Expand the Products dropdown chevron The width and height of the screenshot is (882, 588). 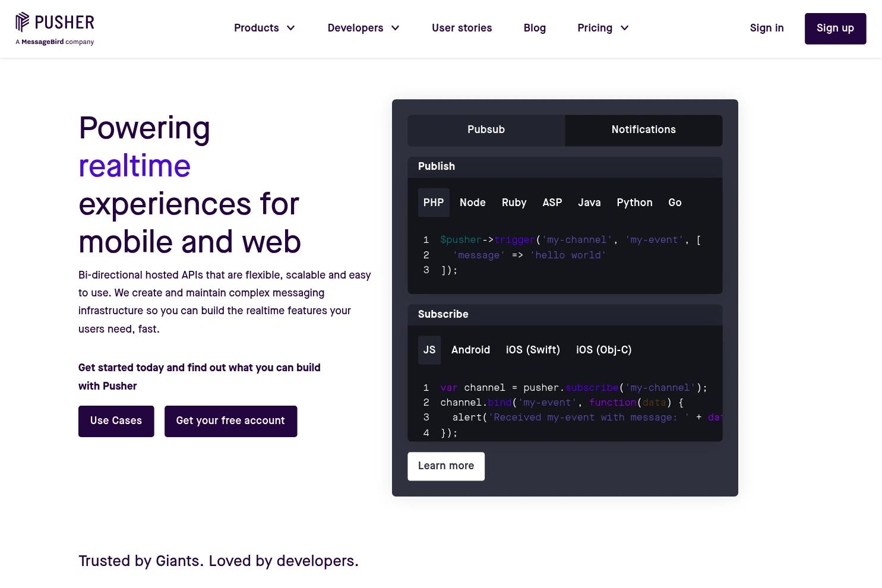[290, 28]
